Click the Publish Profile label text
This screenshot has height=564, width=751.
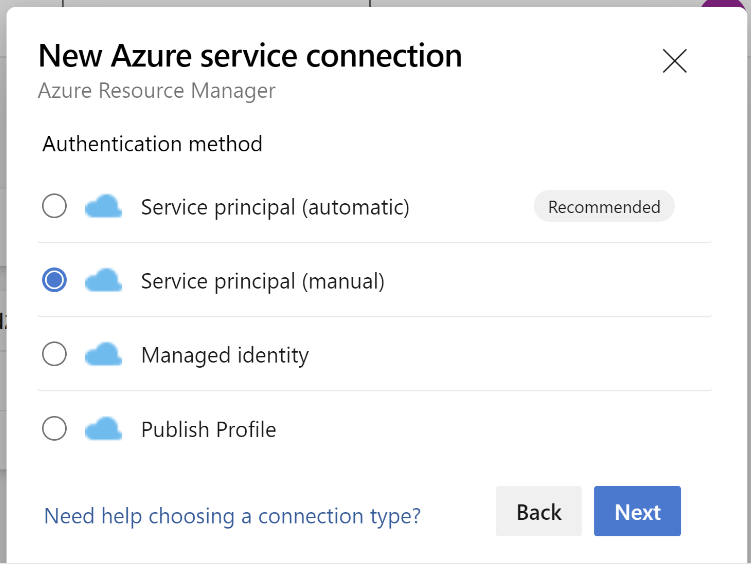[208, 429]
